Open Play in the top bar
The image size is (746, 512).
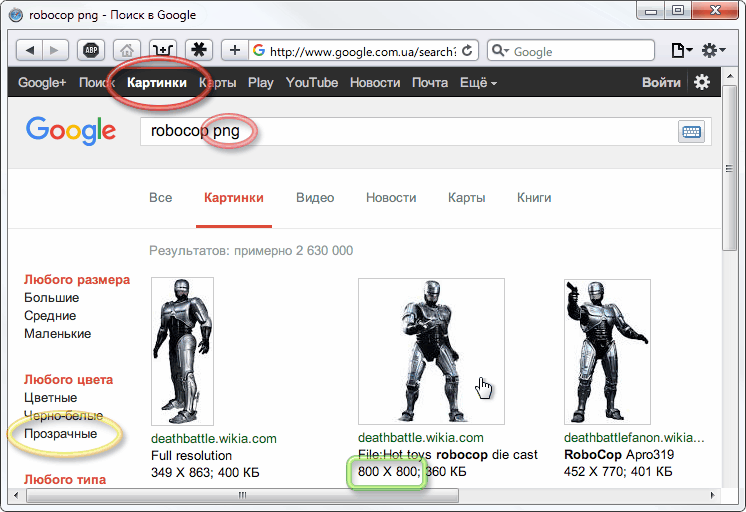point(261,83)
